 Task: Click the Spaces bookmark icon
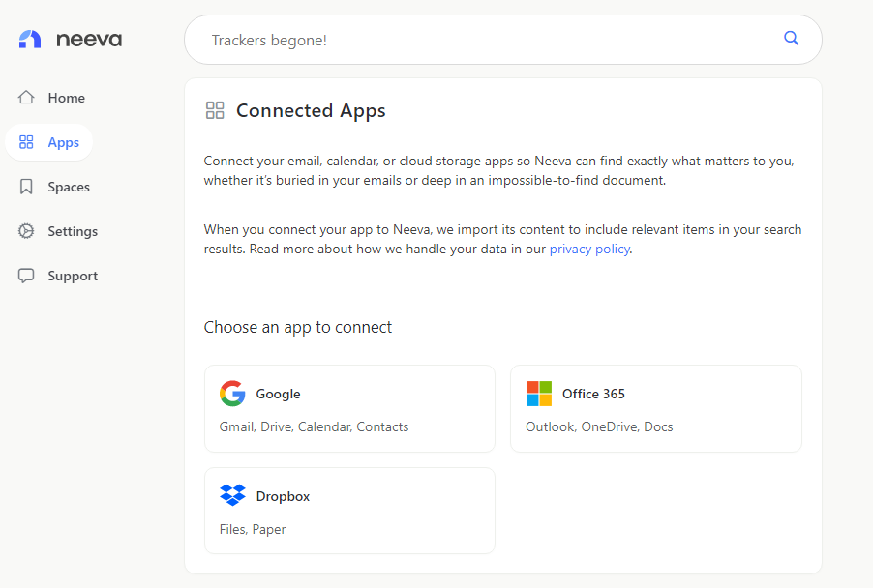point(26,187)
